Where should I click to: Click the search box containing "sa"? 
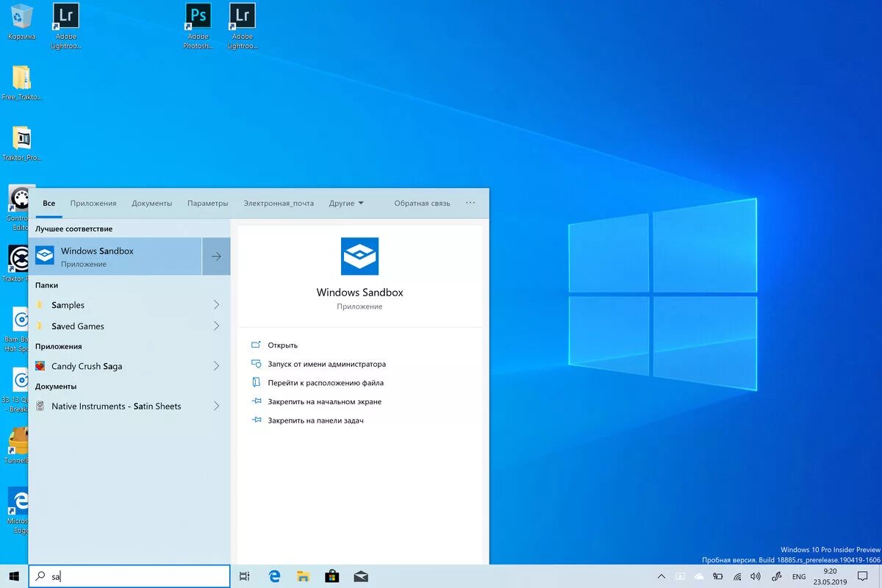click(129, 577)
